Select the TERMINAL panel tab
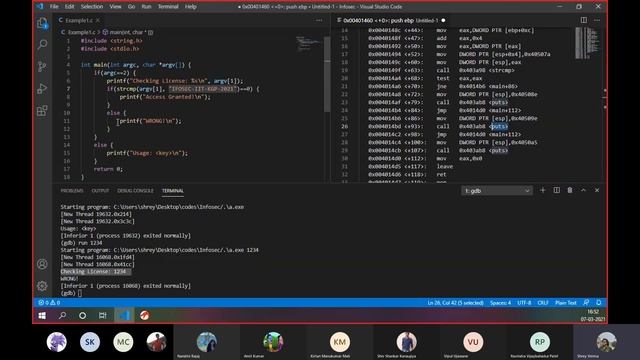The width and height of the screenshot is (640, 360). (x=173, y=191)
